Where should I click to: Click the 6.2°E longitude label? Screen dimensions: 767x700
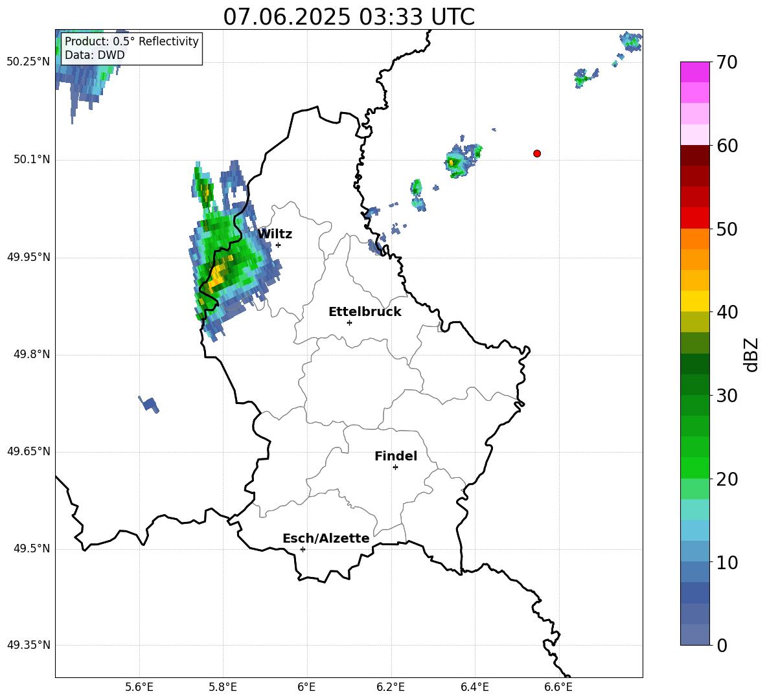(x=391, y=687)
